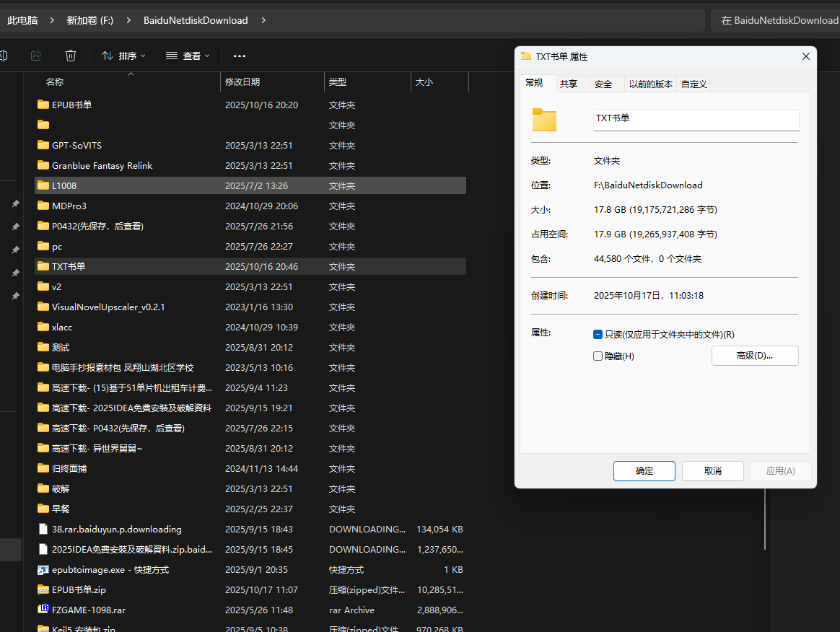Click the delete trash can icon in toolbar
This screenshot has width=840, height=632.
tap(71, 56)
